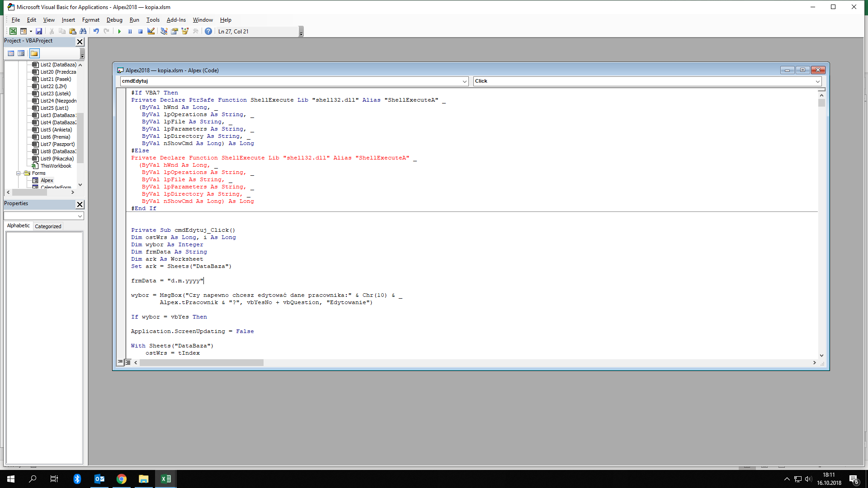Open the Object Browser icon
Screen dimensions: 868x488
(x=185, y=31)
